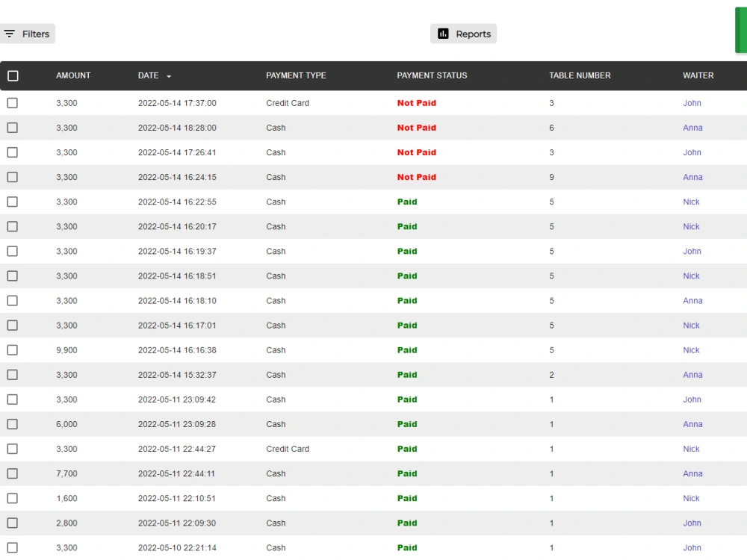Screen dimensions: 747x560
Task: Check the row with amount 7,700
Action: 13,474
